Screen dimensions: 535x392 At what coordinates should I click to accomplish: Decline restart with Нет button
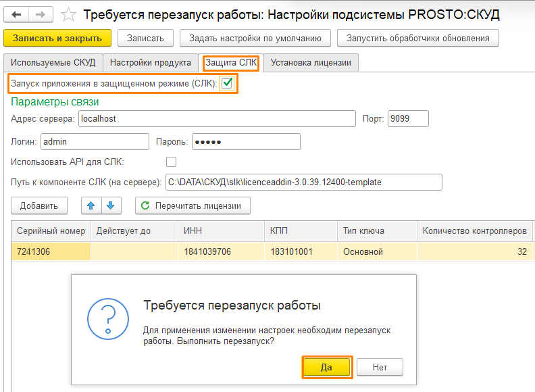[380, 367]
